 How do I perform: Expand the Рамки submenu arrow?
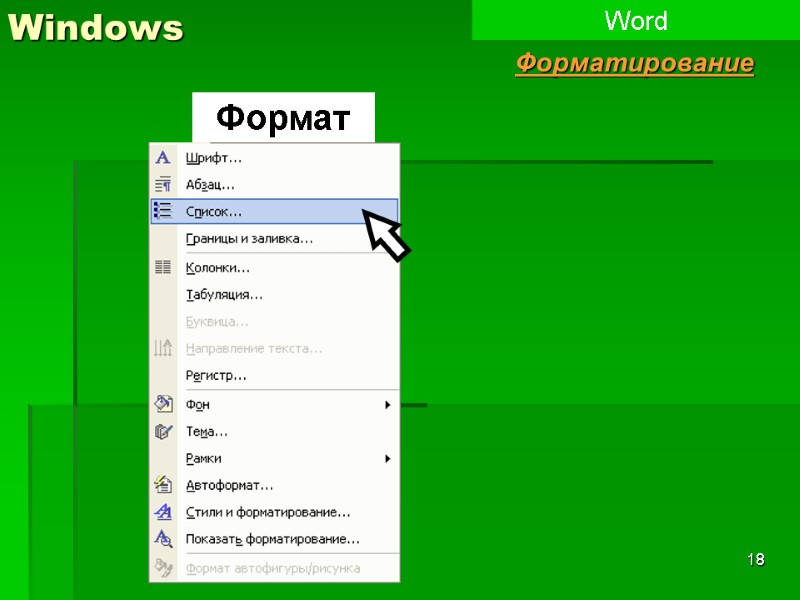click(x=388, y=458)
